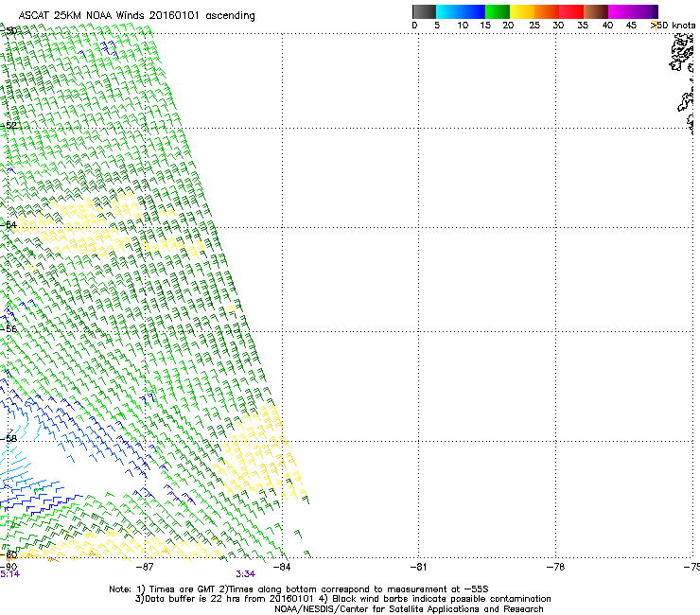Select the dark purple 45-50 knots segment
700x615 pixels.
point(645,11)
